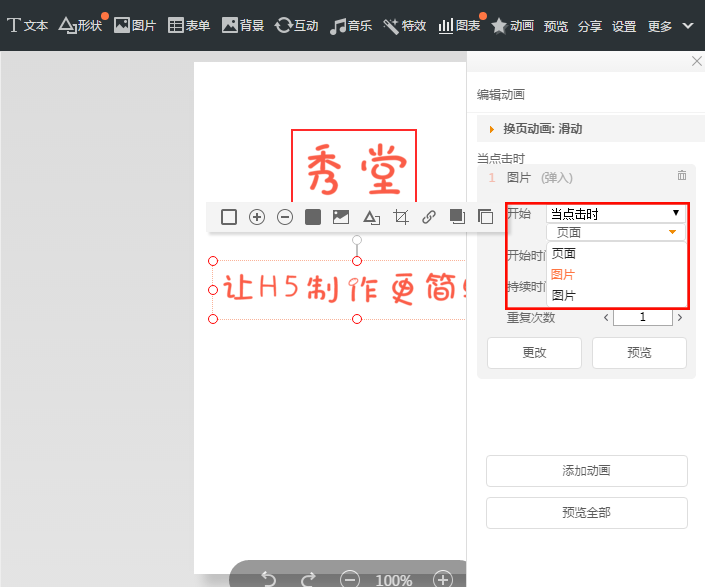Click the link icon in floating toolbar

[429, 217]
